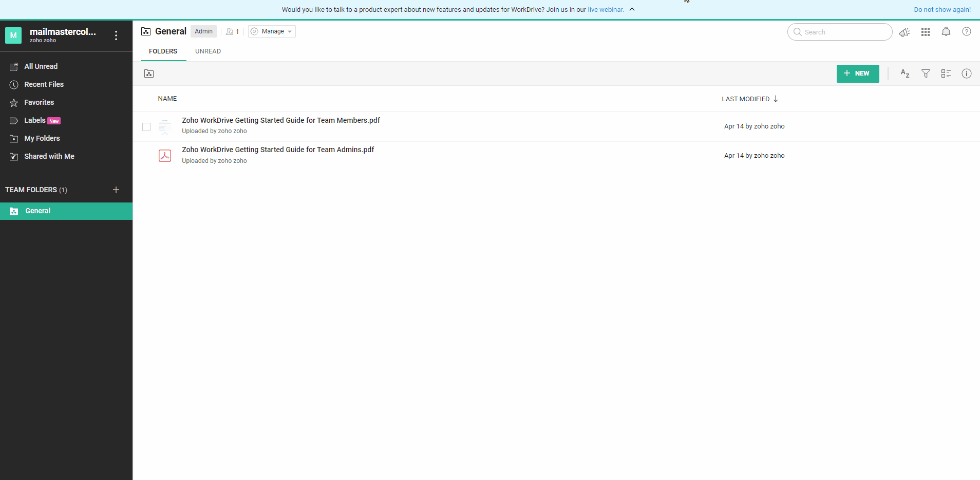Click the Team Members row's modified date
980x480 pixels.
(755, 126)
